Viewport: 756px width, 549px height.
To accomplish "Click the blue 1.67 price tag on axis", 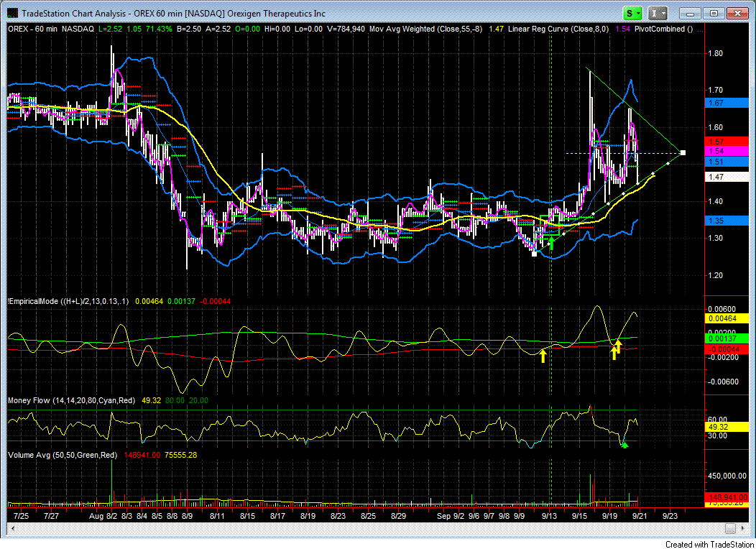I will click(726, 103).
